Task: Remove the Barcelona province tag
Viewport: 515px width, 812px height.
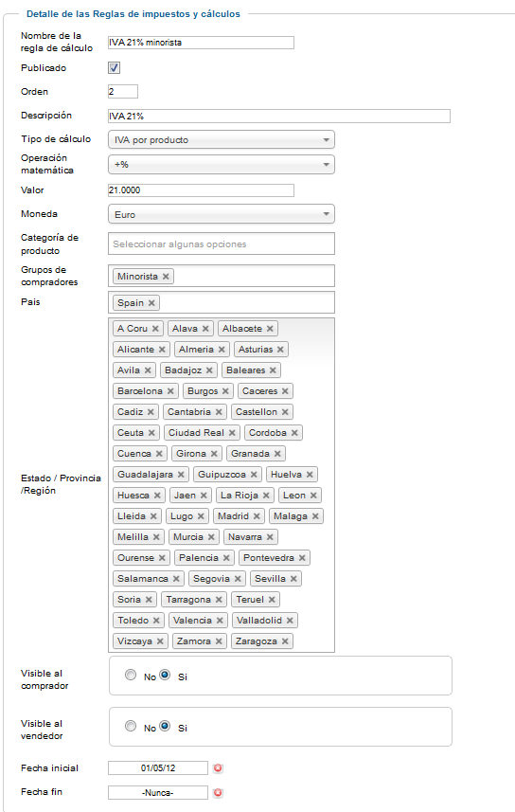Action: tap(170, 391)
